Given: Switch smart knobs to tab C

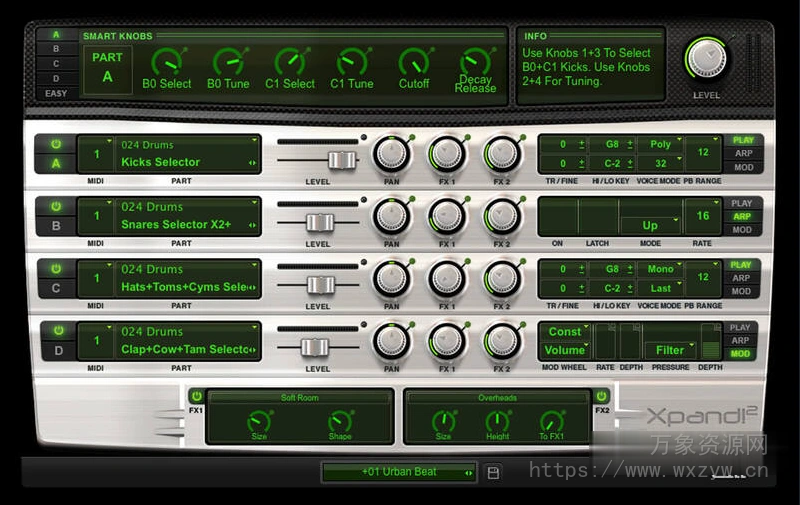Looking at the screenshot, I should coord(56,64).
